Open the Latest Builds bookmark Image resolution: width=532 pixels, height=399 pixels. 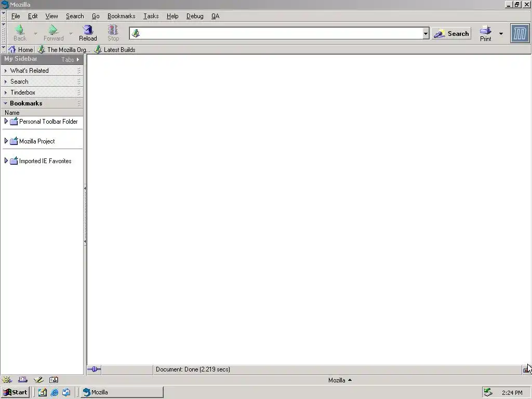[115, 49]
